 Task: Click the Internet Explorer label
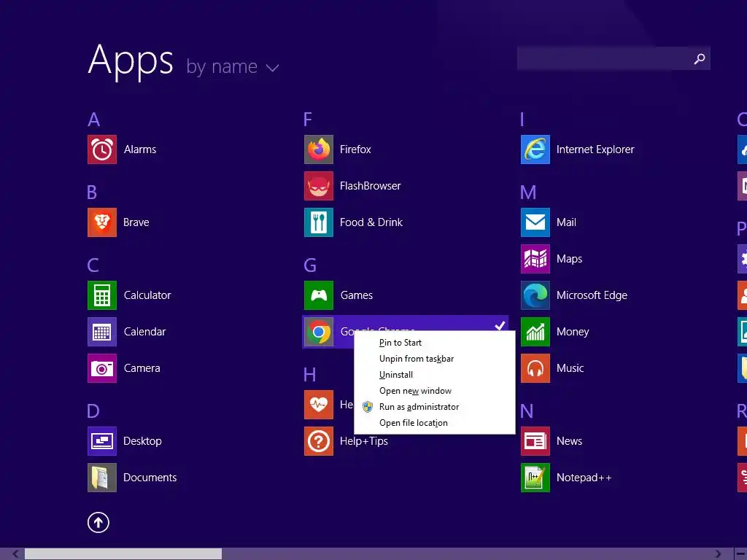[595, 149]
